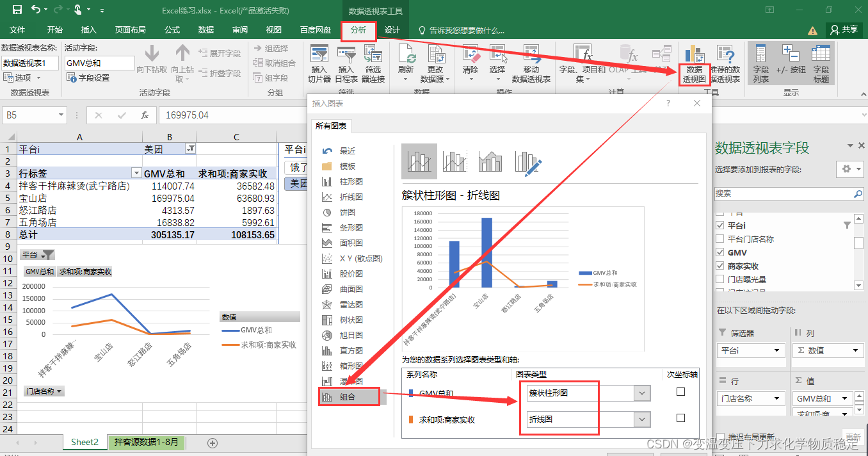Image resolution: width=868 pixels, height=456 pixels.
Task: Check the 平台门店名称 field checkbox
Action: click(720, 239)
